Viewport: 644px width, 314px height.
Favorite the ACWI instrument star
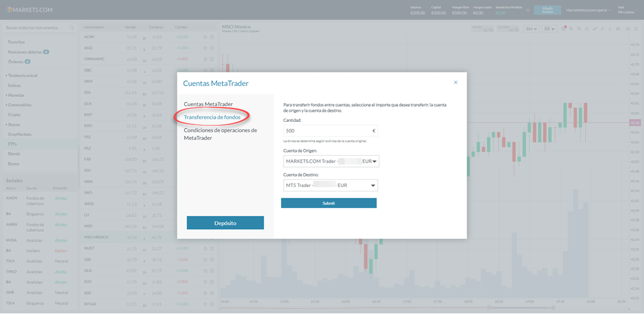(x=206, y=37)
